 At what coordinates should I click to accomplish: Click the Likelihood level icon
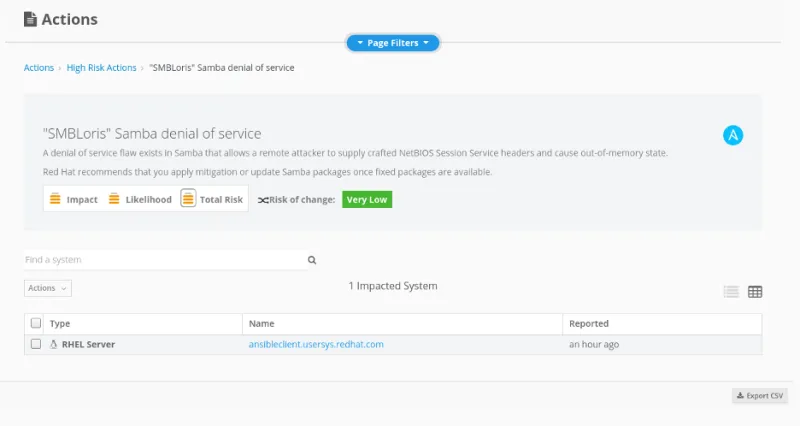pos(114,199)
